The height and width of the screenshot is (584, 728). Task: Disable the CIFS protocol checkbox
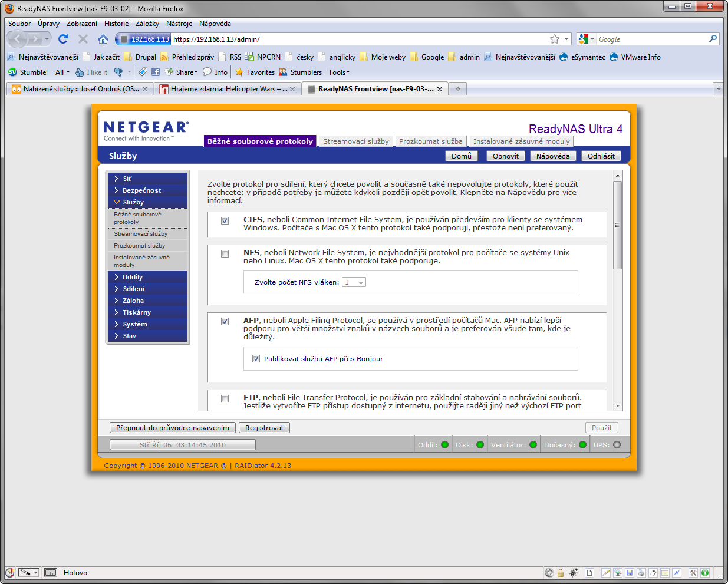225,220
